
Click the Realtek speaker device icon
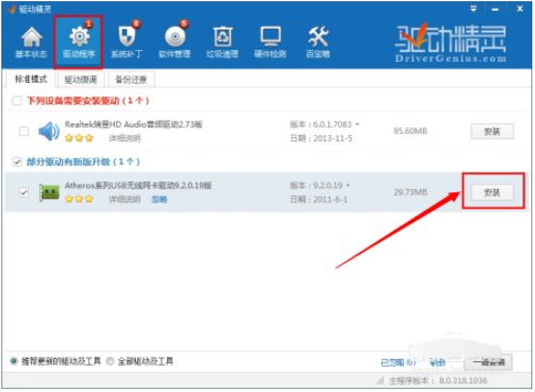pos(49,131)
